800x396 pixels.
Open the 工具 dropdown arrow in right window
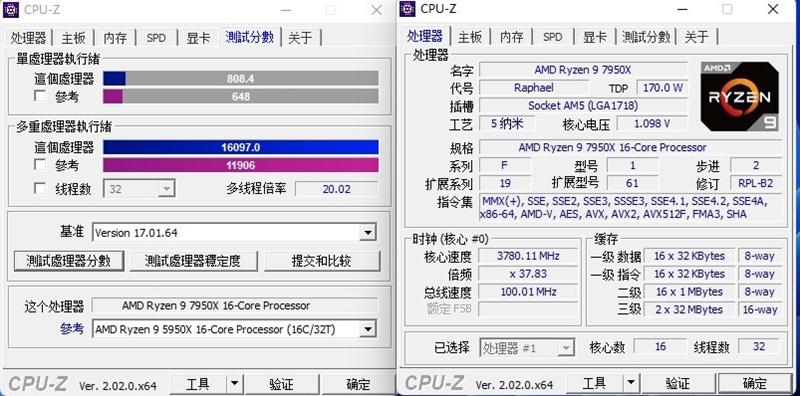tap(631, 382)
